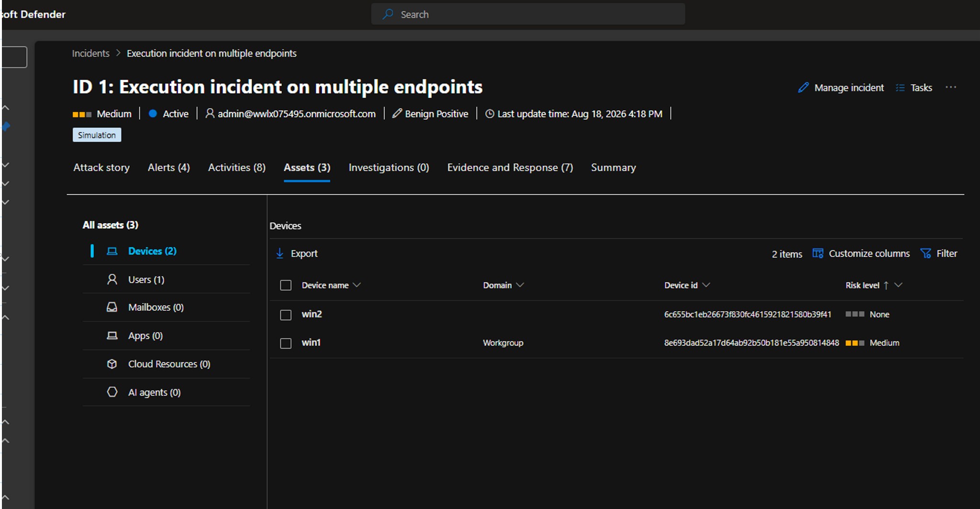Go back to Incidents breadcrumb
The image size is (980, 509).
pos(91,53)
